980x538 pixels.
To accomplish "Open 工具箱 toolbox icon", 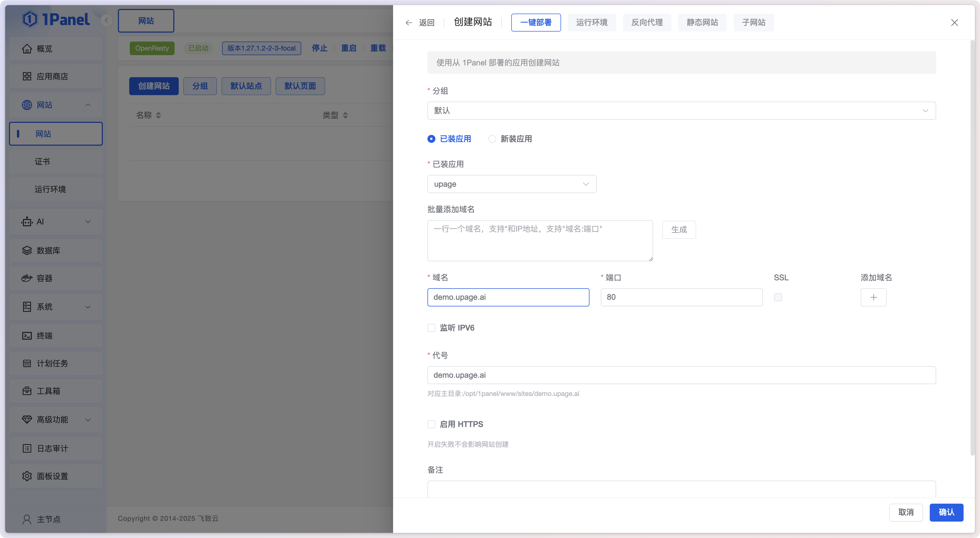I will point(27,391).
